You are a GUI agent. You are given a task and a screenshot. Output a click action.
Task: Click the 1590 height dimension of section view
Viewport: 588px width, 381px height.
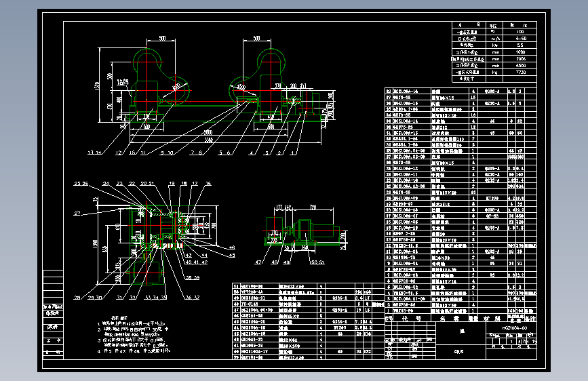pyautogui.click(x=95, y=244)
